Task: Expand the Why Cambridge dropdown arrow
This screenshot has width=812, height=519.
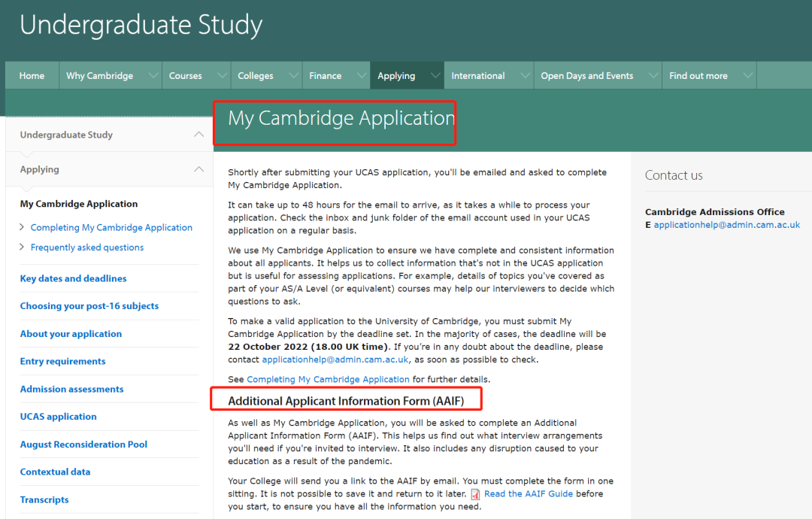Action: (153, 75)
